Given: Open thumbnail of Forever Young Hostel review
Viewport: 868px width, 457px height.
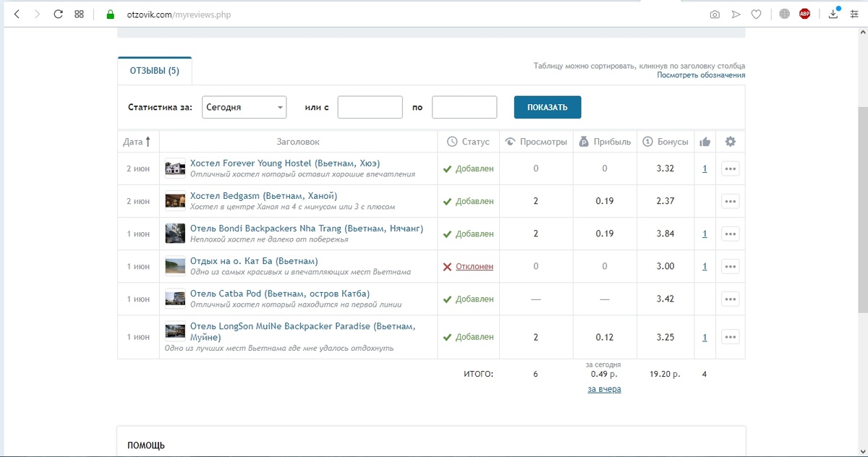Looking at the screenshot, I should (175, 168).
